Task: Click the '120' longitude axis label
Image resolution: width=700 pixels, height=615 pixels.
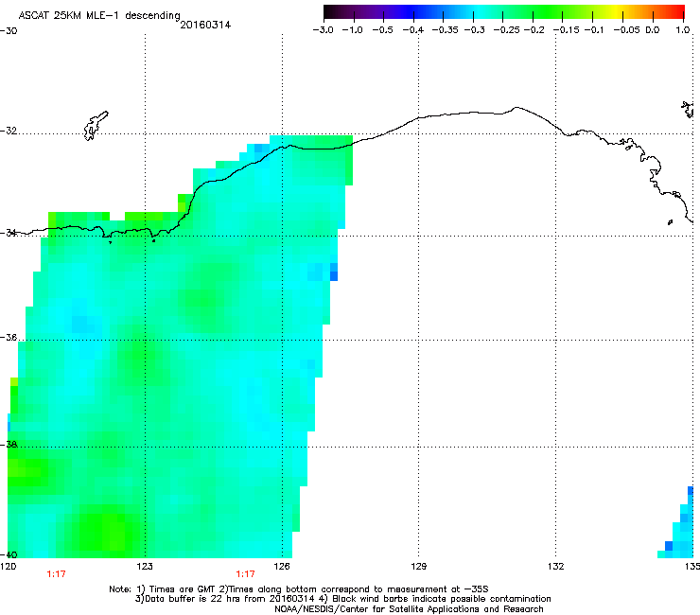Action: click(x=8, y=567)
